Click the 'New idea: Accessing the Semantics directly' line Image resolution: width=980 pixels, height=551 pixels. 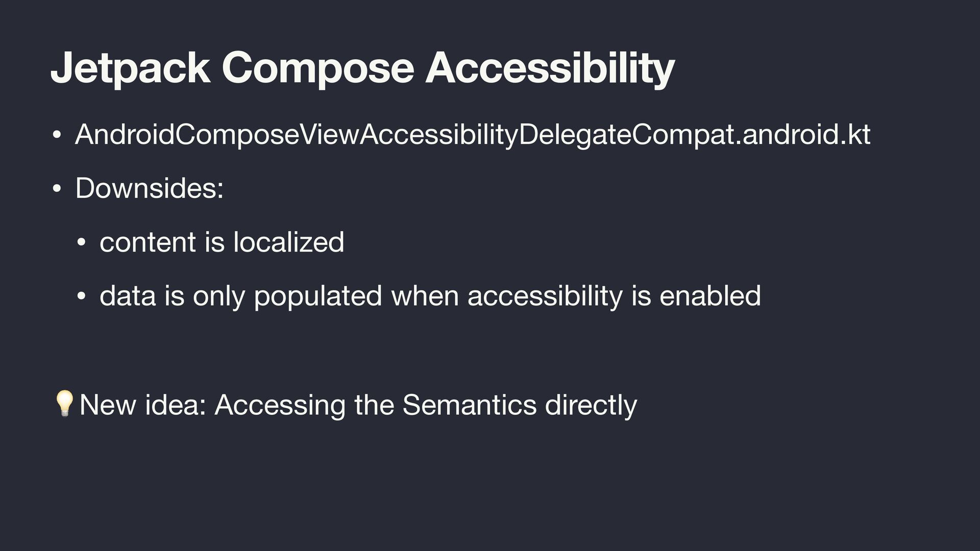[x=358, y=405]
